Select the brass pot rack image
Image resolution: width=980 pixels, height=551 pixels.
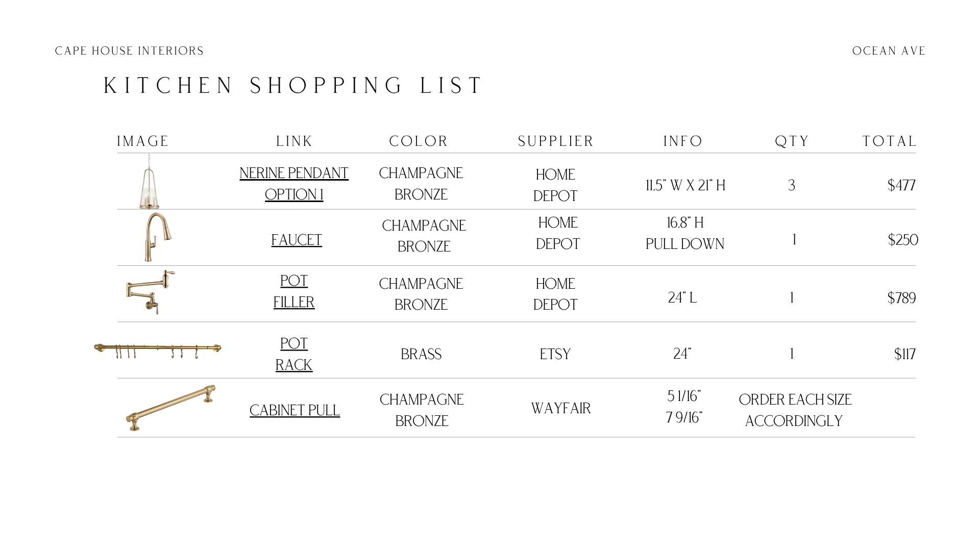158,351
